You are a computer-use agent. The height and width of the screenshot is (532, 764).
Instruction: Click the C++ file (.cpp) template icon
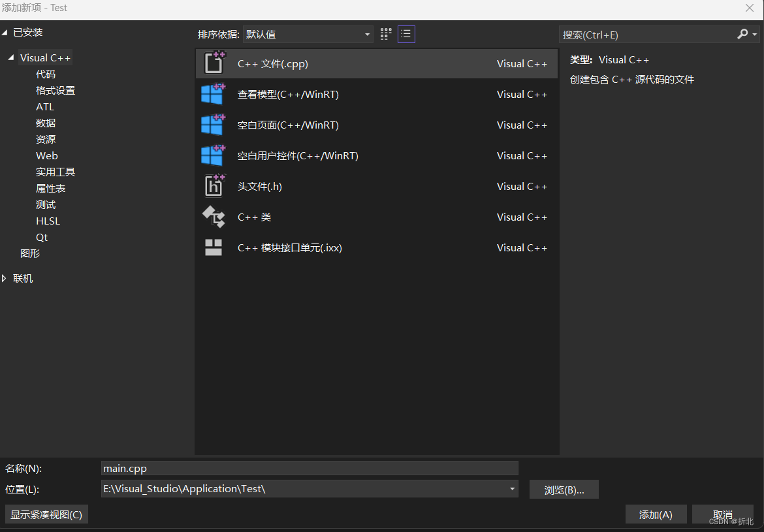pyautogui.click(x=214, y=63)
